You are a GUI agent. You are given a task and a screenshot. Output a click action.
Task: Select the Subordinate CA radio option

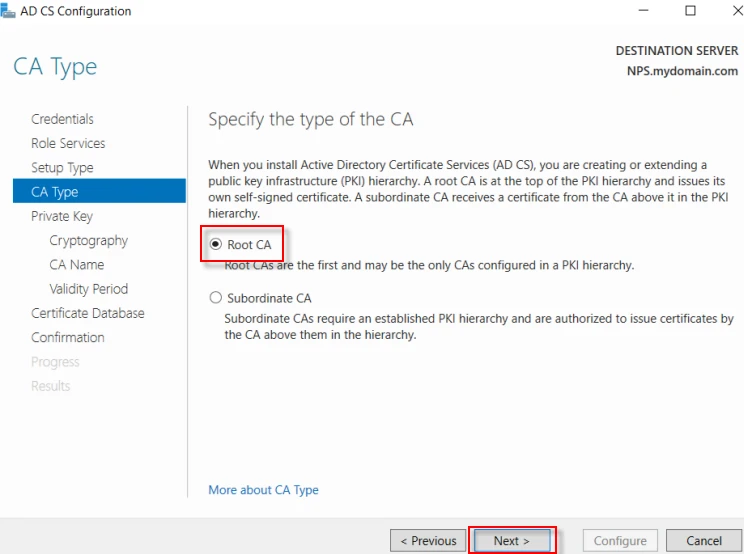tap(216, 298)
